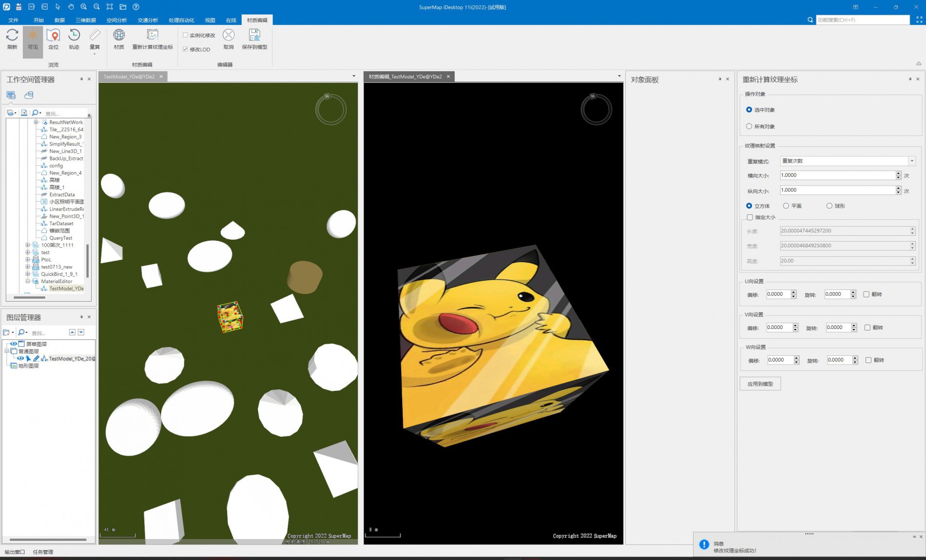Open the 文件 menu
Image resolution: width=926 pixels, height=560 pixels.
tap(14, 20)
